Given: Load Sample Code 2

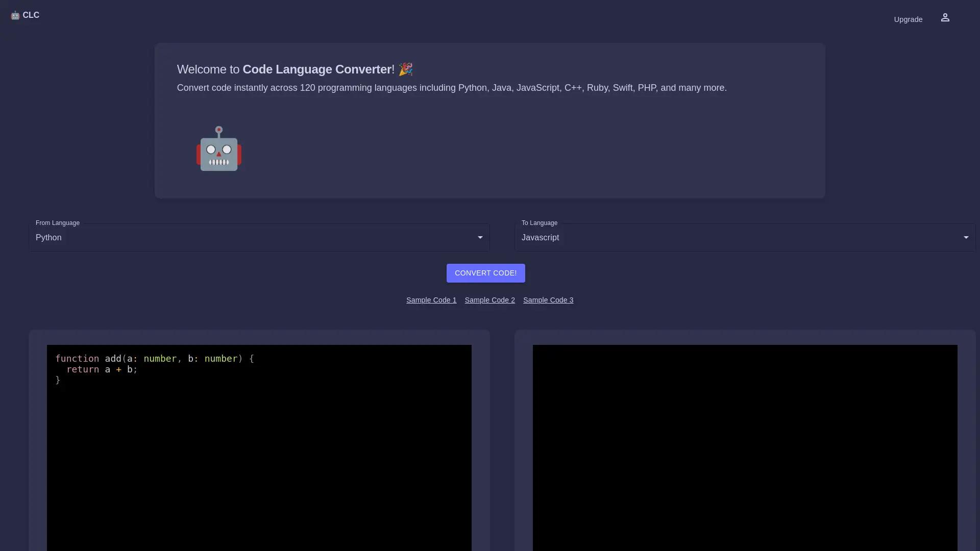Looking at the screenshot, I should pyautogui.click(x=489, y=300).
